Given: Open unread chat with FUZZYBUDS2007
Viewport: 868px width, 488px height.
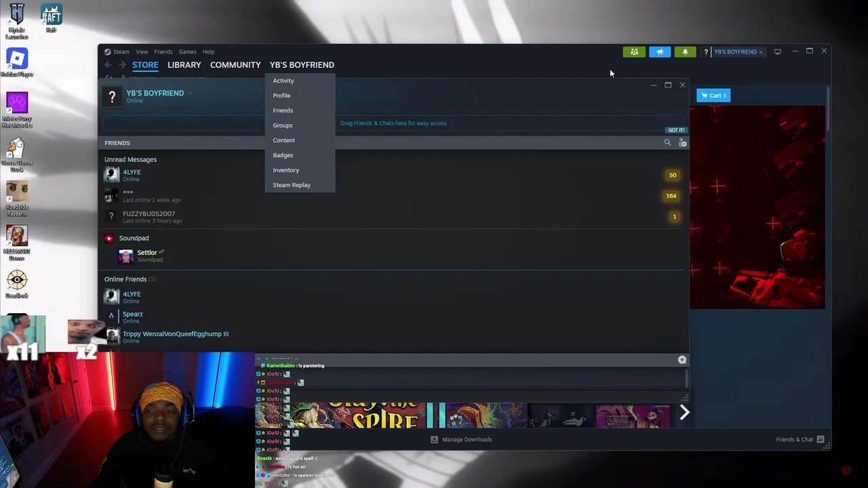Looking at the screenshot, I should click(x=393, y=217).
